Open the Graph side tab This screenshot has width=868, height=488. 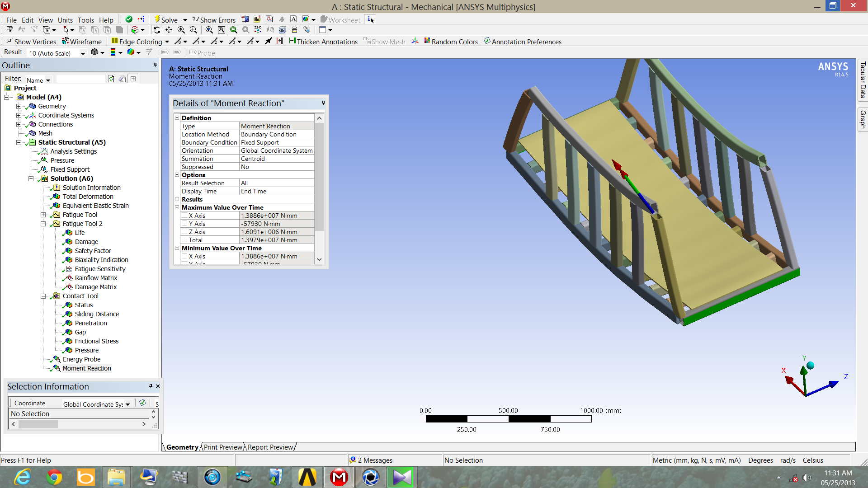pyautogui.click(x=863, y=119)
